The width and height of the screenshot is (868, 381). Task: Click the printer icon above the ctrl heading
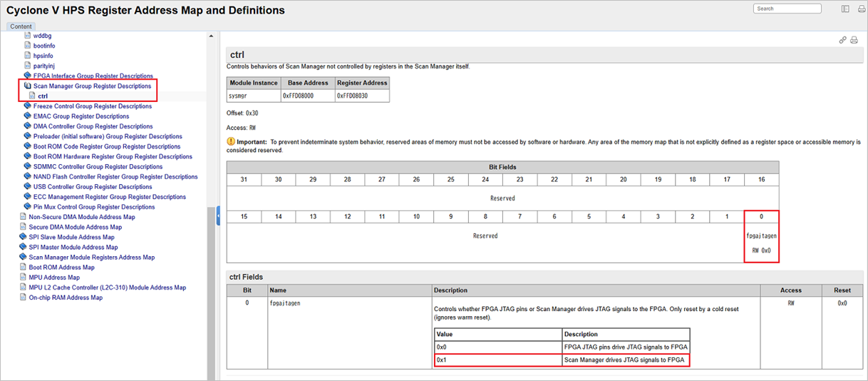(x=854, y=41)
